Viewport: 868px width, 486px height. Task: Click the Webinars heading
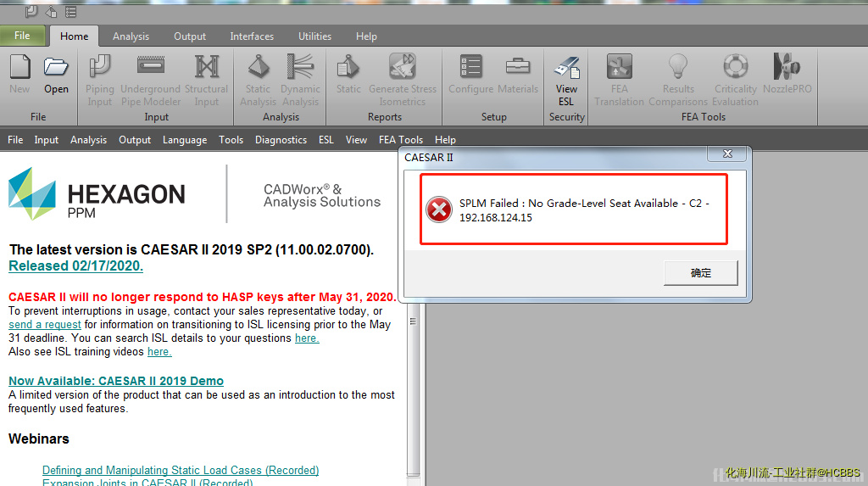coord(39,439)
